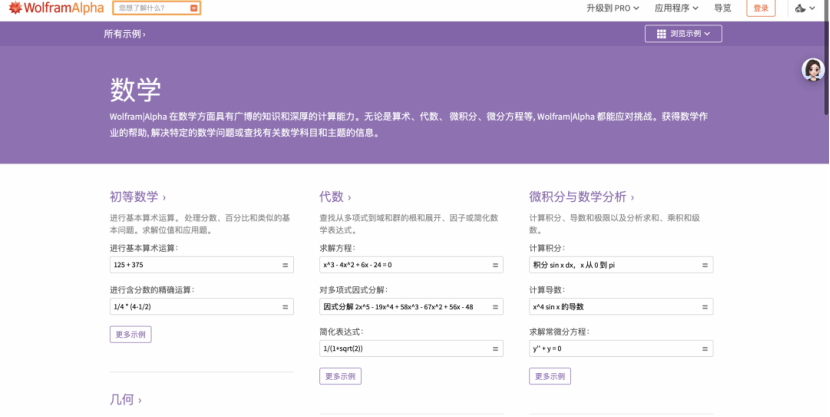Expand the 应用程序 menu
The width and height of the screenshot is (830, 417).
[x=677, y=8]
